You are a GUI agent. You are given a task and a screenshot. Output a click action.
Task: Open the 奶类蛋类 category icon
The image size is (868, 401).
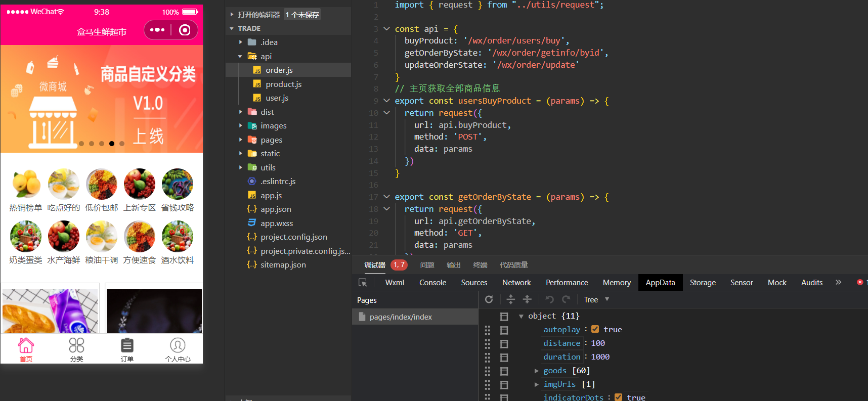point(26,237)
